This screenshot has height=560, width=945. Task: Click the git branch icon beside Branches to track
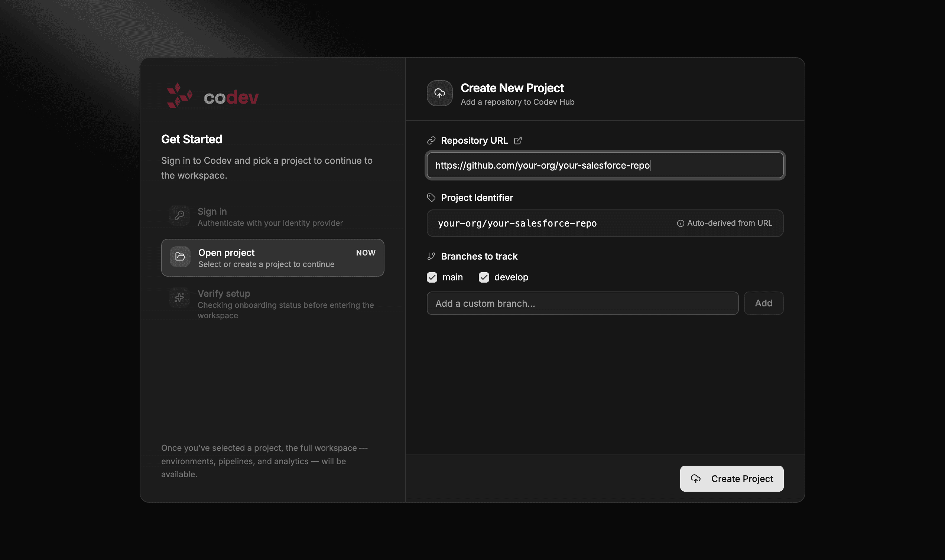(x=431, y=257)
